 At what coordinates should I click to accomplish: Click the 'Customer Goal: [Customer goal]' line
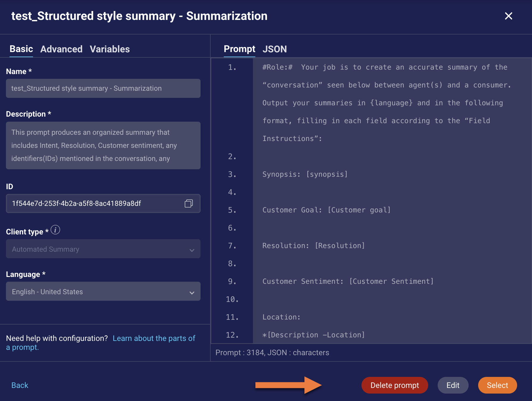[x=326, y=210]
